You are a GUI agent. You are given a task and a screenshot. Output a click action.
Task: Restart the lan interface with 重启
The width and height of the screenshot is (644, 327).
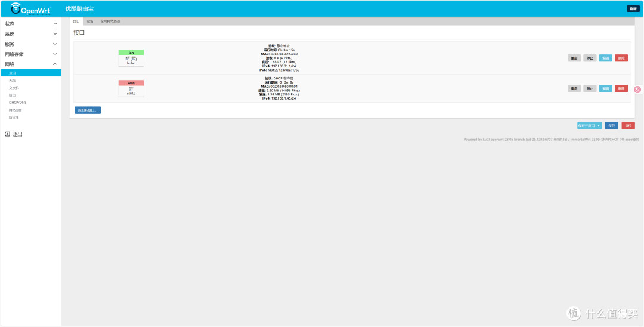point(574,58)
